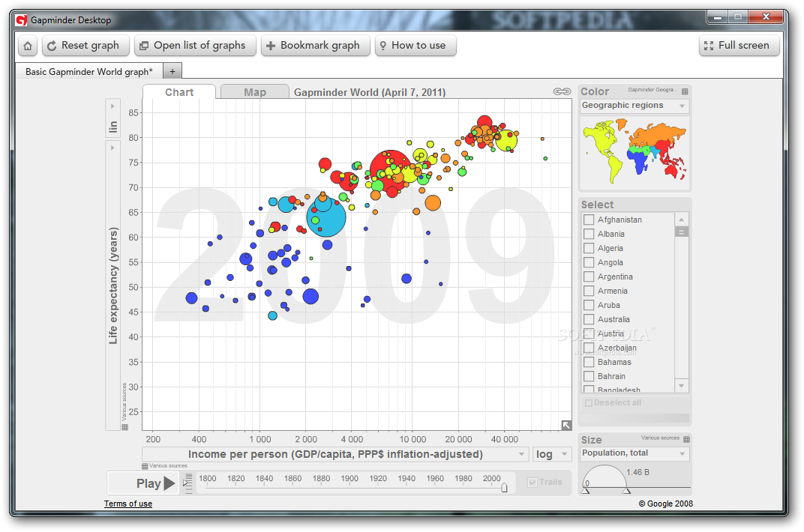The image size is (804, 532).
Task: Open y-axis data source table icon
Action: click(x=124, y=427)
